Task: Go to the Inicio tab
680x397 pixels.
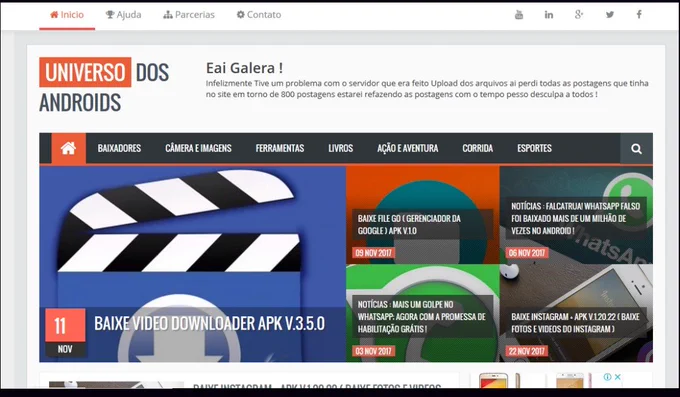Action: point(67,15)
